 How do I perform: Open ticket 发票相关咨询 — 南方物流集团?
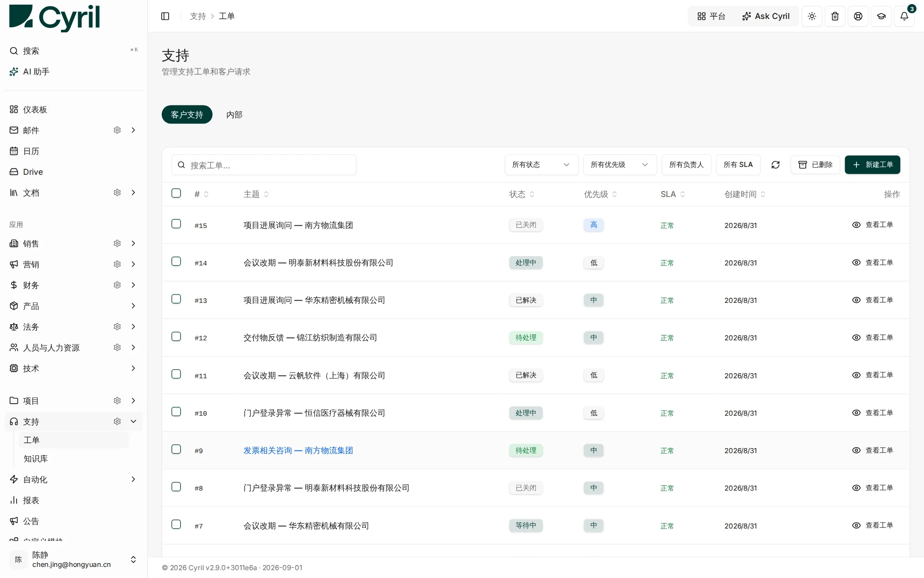(x=298, y=450)
